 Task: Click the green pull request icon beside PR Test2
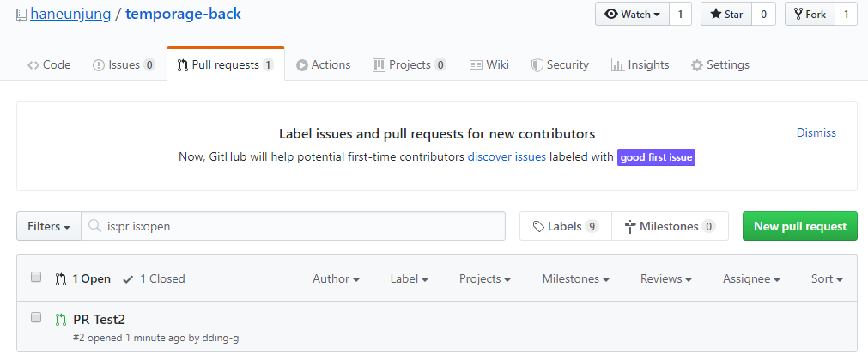click(x=61, y=320)
